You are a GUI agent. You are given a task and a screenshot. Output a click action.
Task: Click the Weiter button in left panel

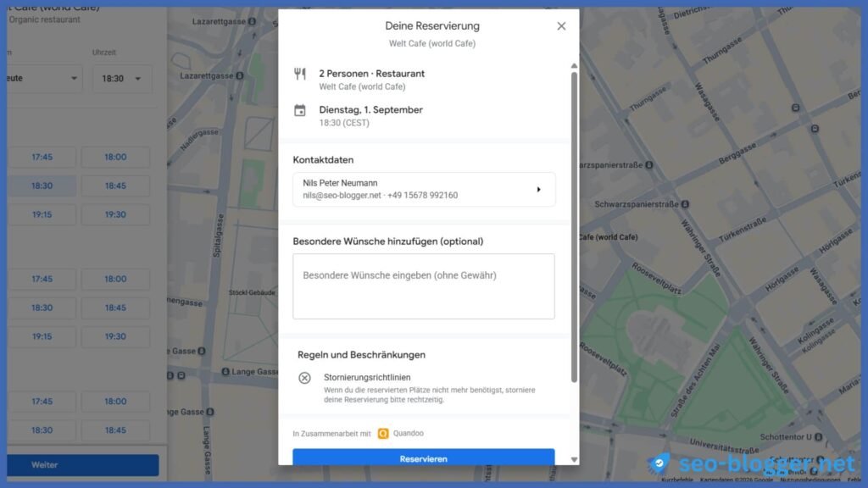pos(83,465)
